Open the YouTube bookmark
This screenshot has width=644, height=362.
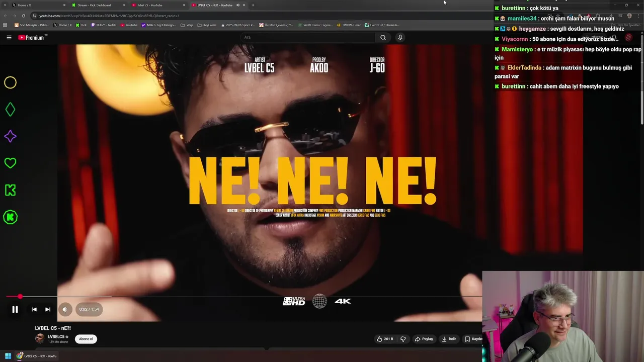pos(129,25)
